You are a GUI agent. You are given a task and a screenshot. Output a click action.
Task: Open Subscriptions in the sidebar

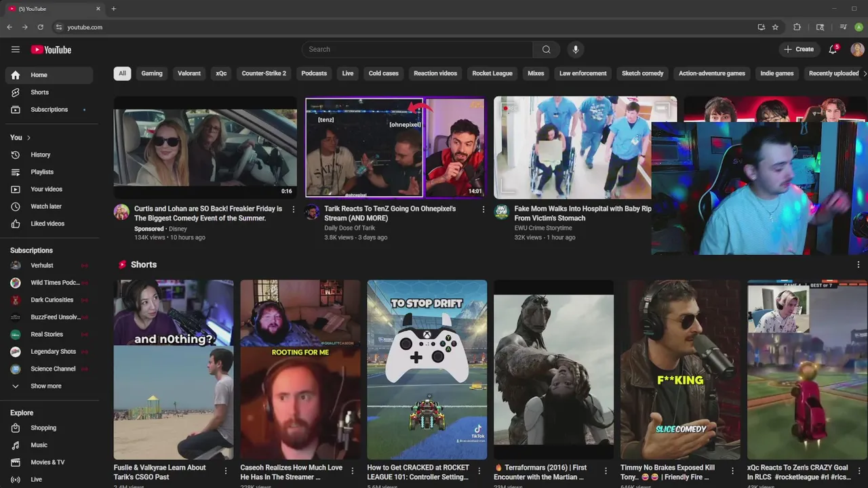click(x=49, y=110)
